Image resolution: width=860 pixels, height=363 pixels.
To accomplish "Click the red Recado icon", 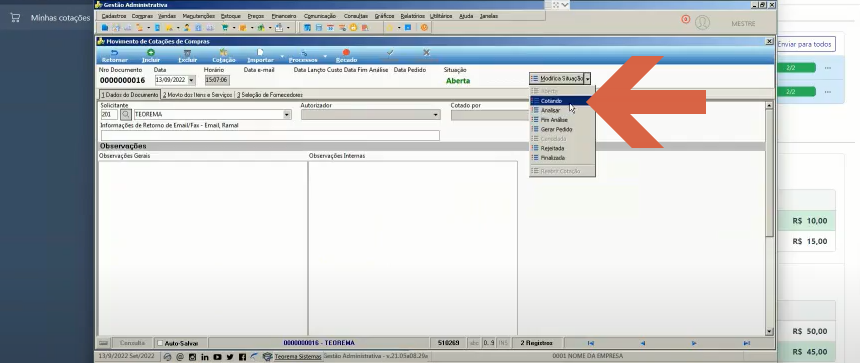I will tap(346, 53).
